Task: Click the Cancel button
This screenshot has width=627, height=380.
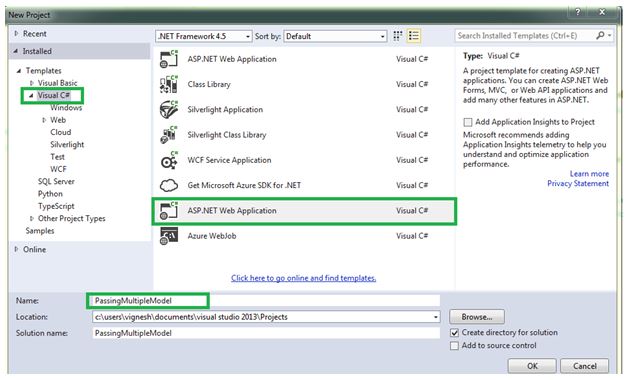Action: coord(585,366)
